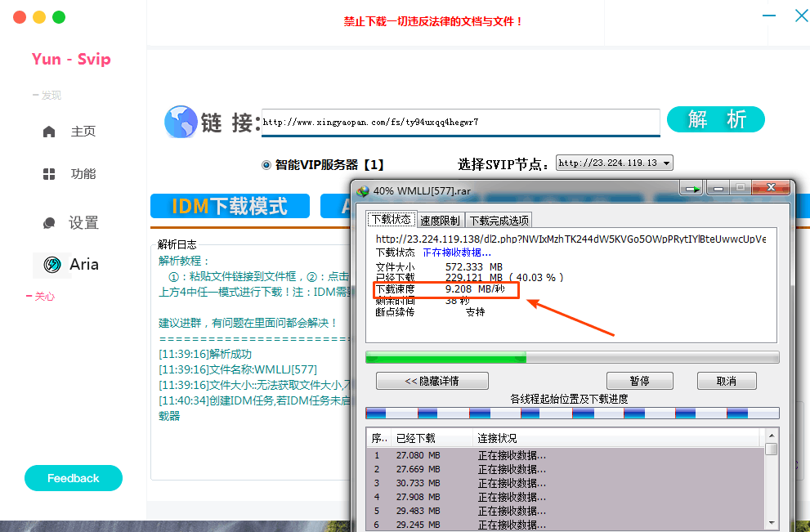
Task: Select connection row 3 with 30.733 MB
Action: pos(566,484)
